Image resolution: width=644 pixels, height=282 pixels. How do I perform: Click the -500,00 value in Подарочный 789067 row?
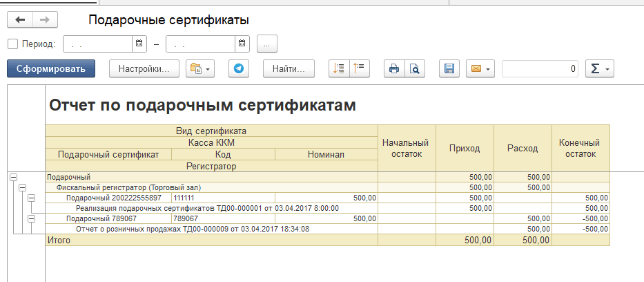tap(580, 218)
